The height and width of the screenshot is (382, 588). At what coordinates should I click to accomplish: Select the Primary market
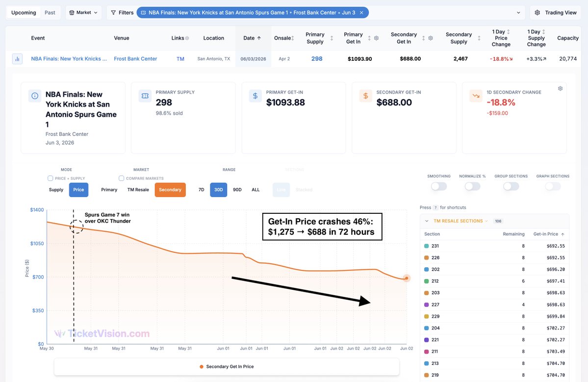[x=109, y=190]
